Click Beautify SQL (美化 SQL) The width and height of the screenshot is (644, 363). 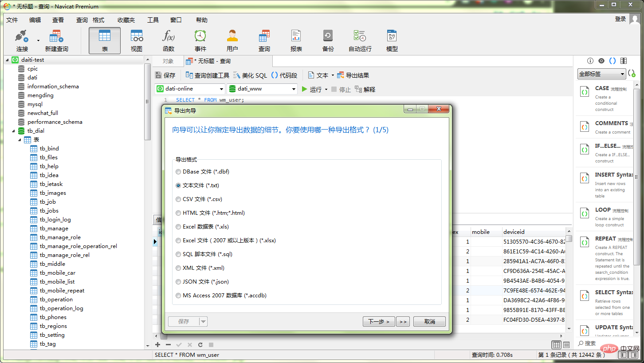[x=250, y=75]
